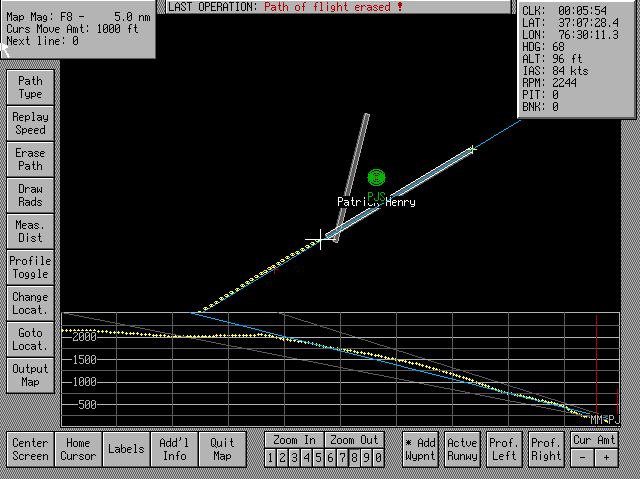This screenshot has height=479, width=640.
Task: Click the HDG 68 readout
Action: (x=543, y=47)
